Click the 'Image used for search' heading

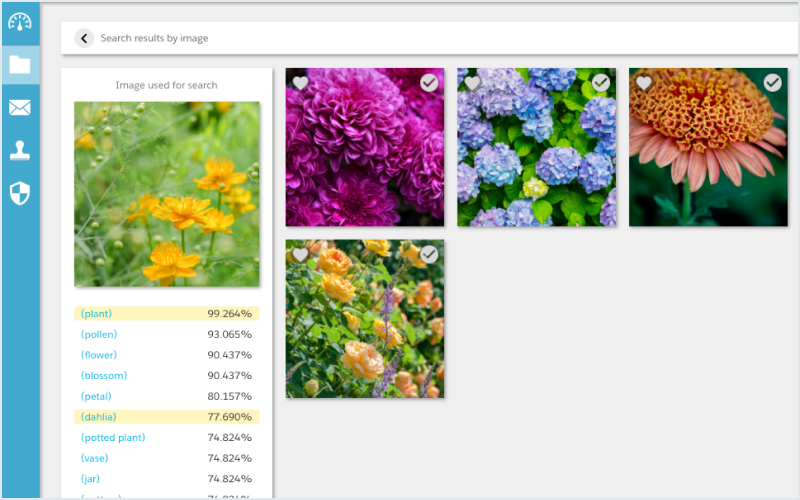tap(166, 85)
